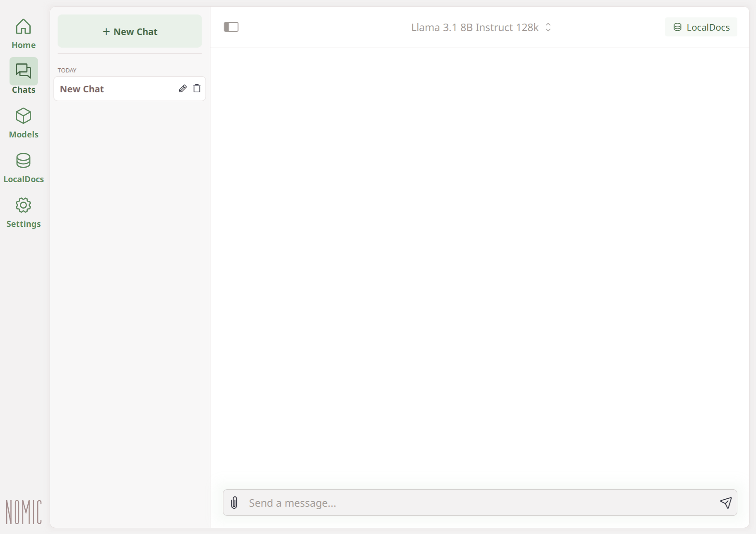Click the Nomic logo
This screenshot has height=534, width=756.
coord(24,512)
